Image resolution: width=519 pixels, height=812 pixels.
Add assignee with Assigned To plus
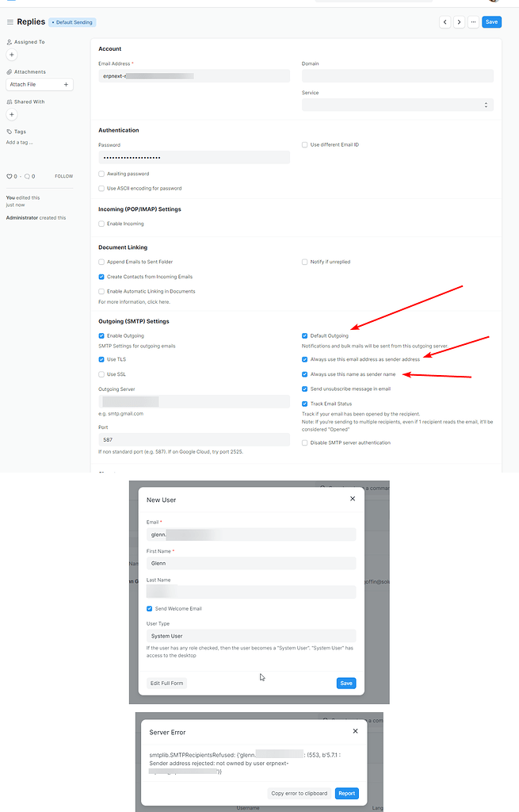click(x=12, y=55)
